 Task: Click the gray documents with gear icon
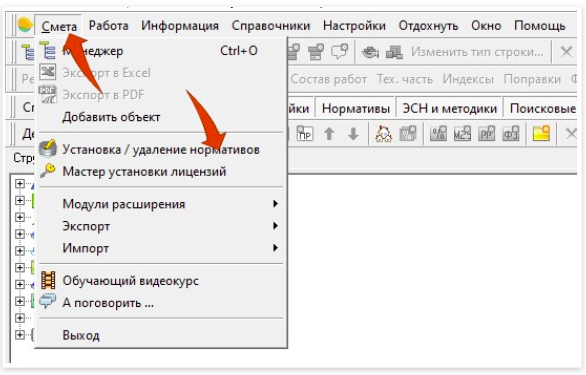pyautogui.click(x=408, y=133)
